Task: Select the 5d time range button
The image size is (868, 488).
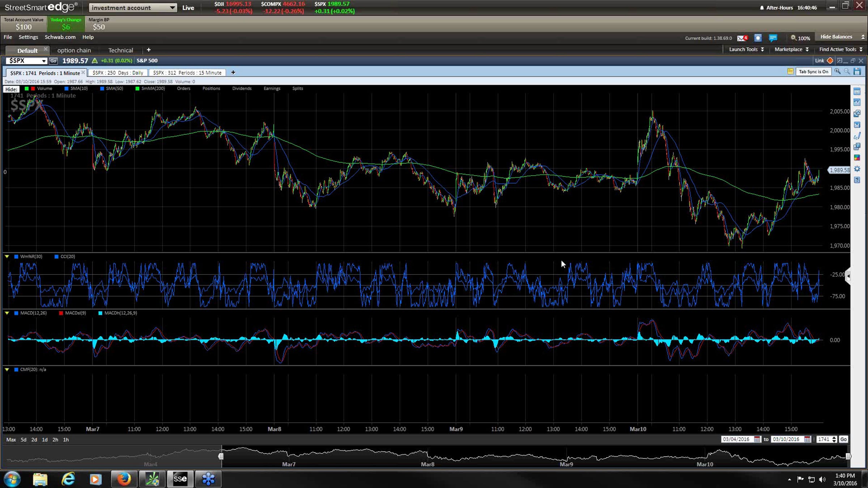Action: 24,440
